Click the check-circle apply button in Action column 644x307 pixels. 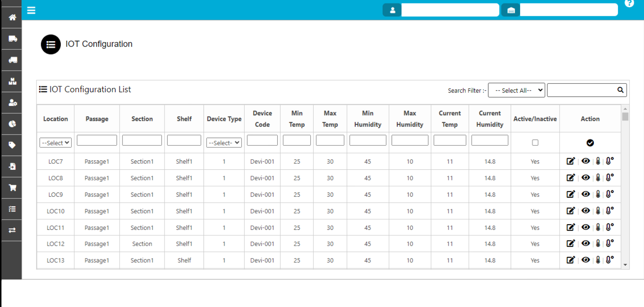[590, 143]
